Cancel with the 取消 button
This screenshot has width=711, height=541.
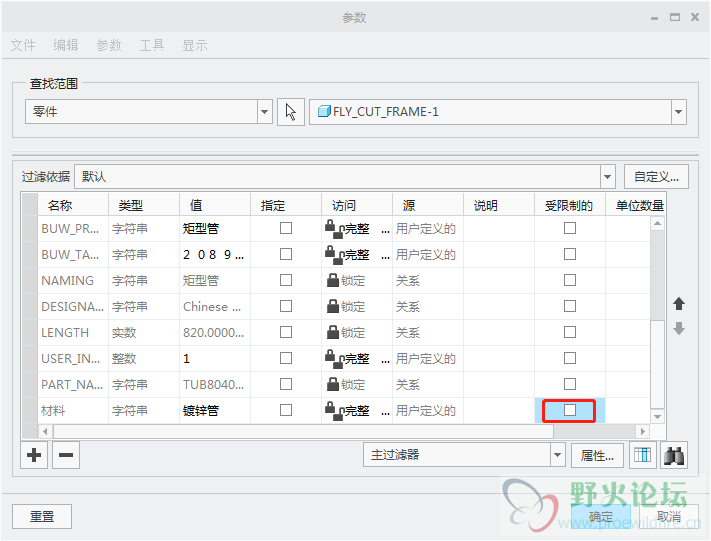pyautogui.click(x=669, y=517)
